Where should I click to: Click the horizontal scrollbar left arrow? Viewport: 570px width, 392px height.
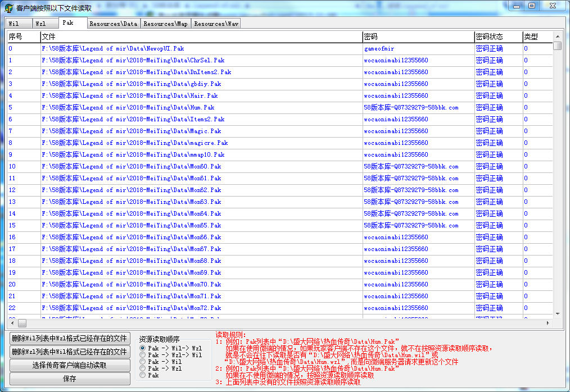pyautogui.click(x=12, y=323)
